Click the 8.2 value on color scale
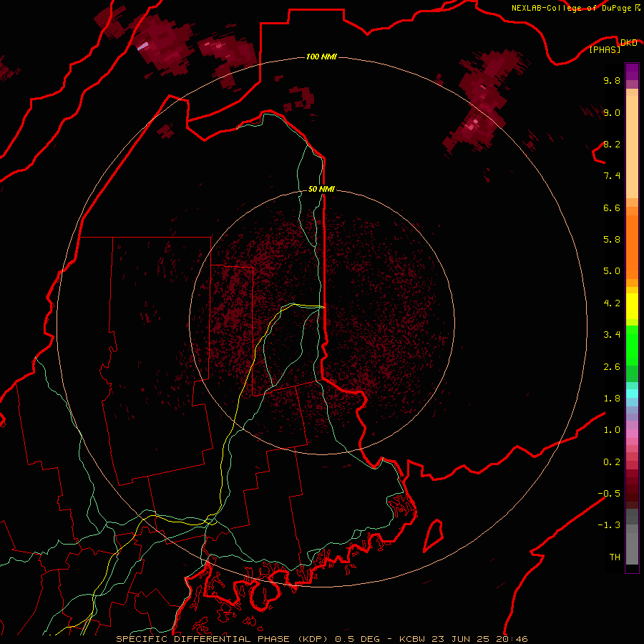 click(612, 144)
